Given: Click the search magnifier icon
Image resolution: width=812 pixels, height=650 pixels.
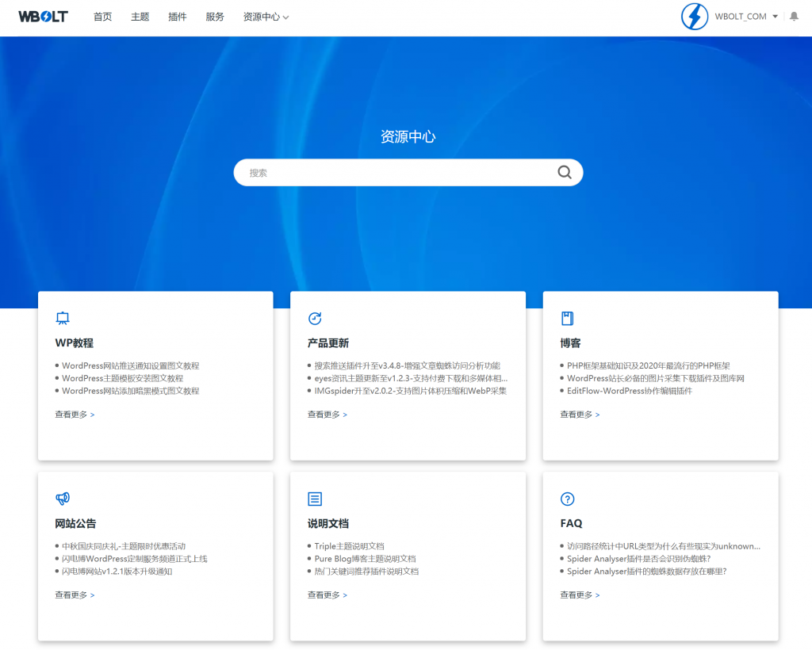Looking at the screenshot, I should pos(564,172).
